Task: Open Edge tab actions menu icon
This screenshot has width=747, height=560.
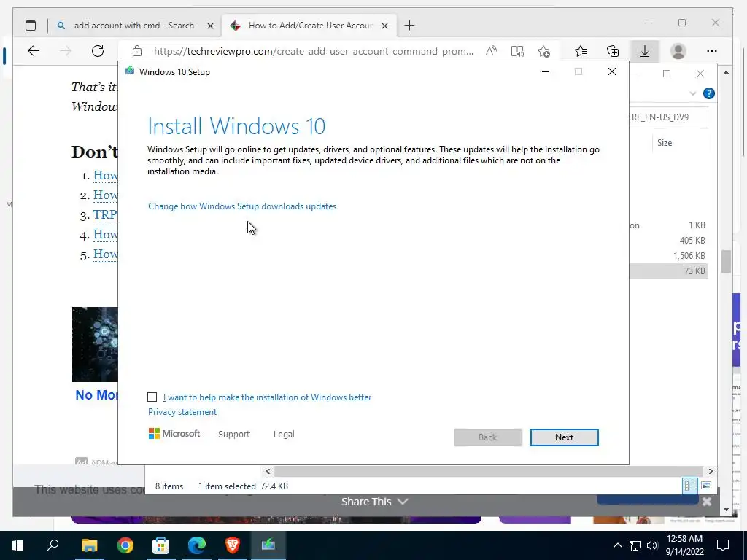Action: (31, 26)
